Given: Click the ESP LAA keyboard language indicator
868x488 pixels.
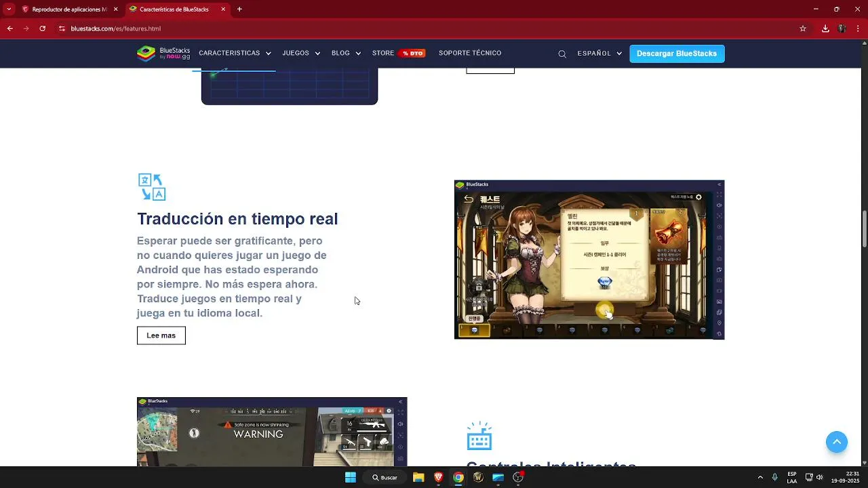Looking at the screenshot, I should pos(792,477).
